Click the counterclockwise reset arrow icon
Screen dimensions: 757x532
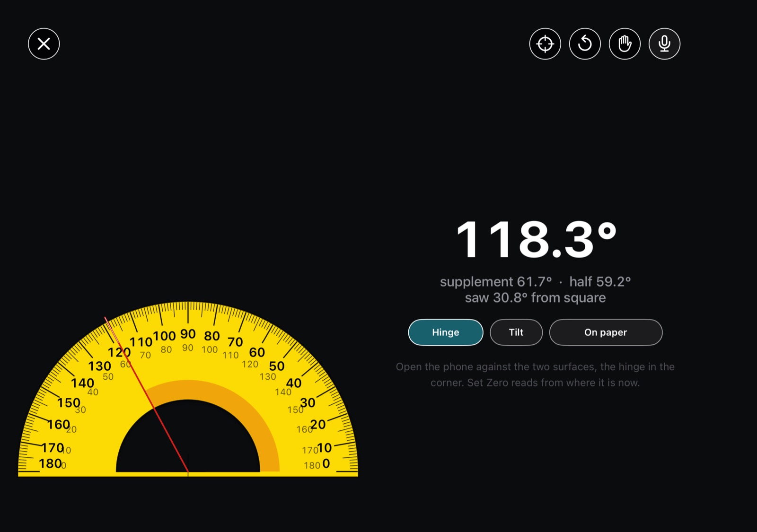(x=585, y=44)
